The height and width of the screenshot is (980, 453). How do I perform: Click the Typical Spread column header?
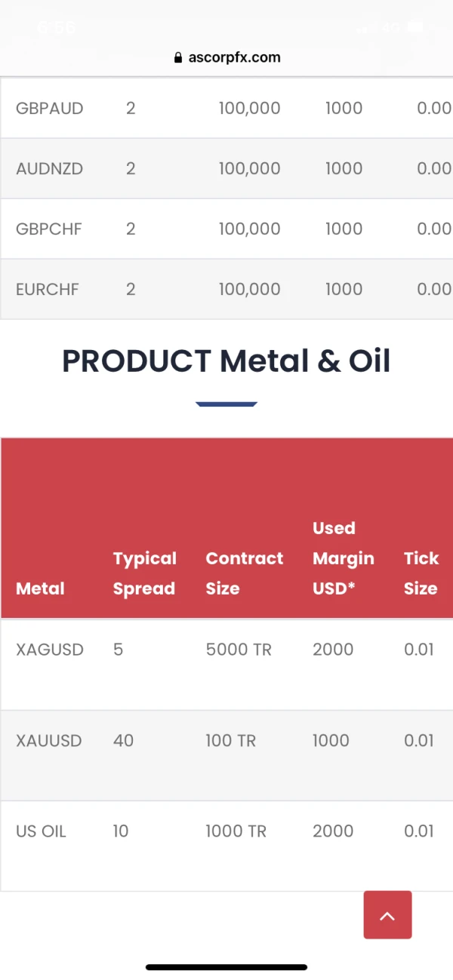pos(144,573)
